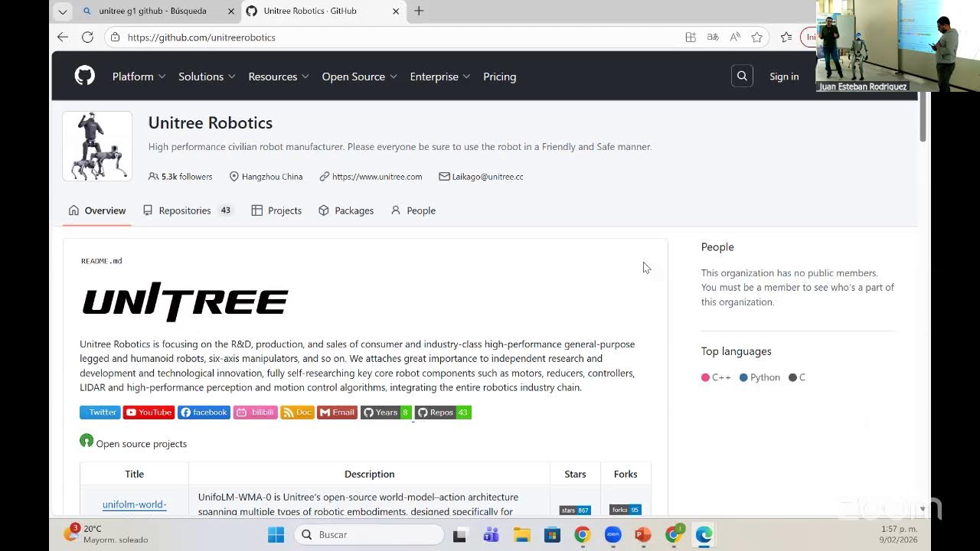Open Microsoft Teams from the taskbar
The width and height of the screenshot is (980, 551).
tap(491, 535)
